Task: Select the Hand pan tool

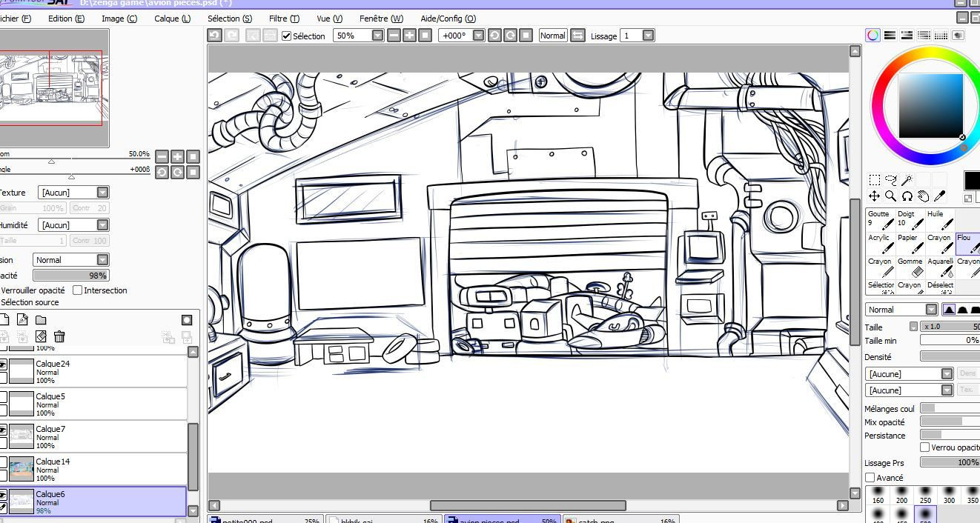Action: pos(923,196)
